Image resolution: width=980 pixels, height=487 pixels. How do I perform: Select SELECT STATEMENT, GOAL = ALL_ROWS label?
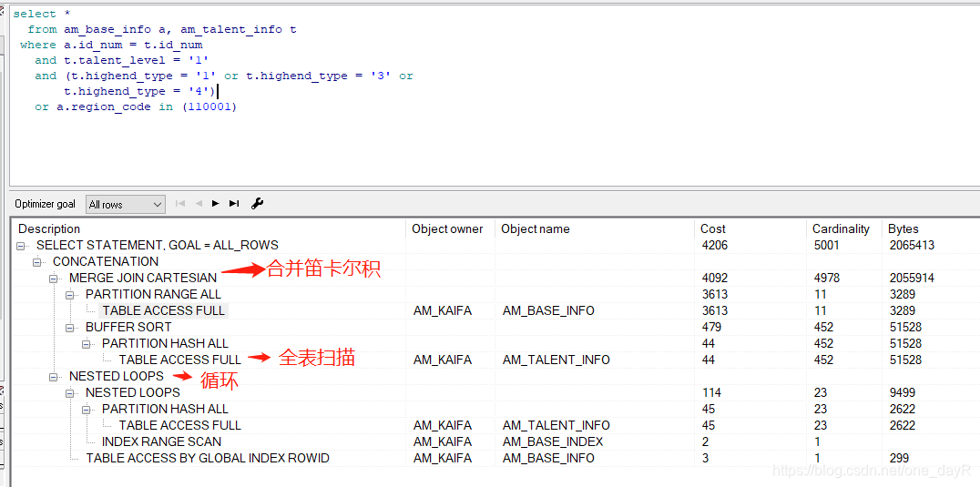pyautogui.click(x=158, y=246)
